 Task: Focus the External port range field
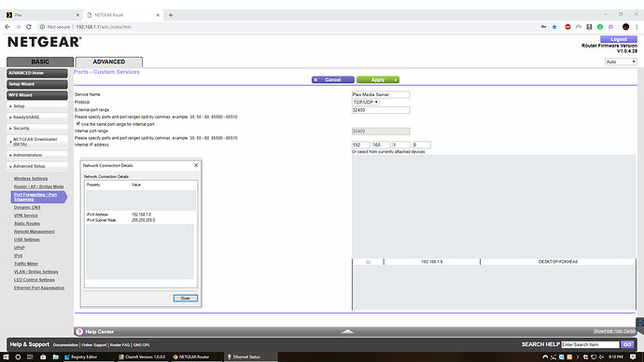[381, 110]
